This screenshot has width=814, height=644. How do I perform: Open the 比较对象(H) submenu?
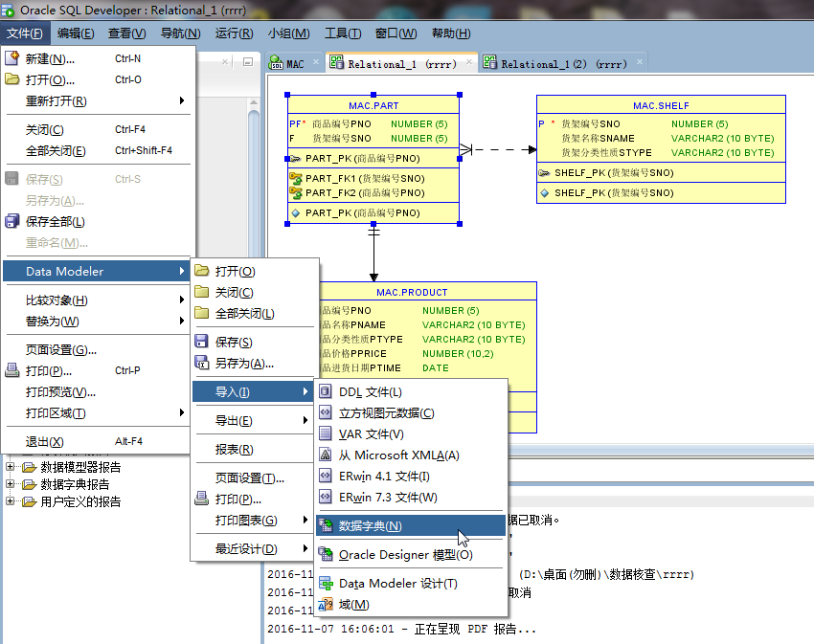pyautogui.click(x=99, y=300)
